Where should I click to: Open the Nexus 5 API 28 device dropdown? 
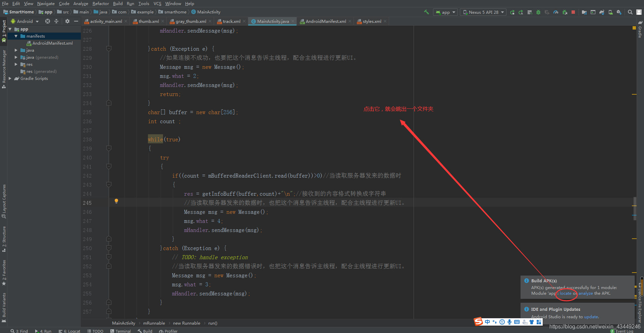click(483, 12)
